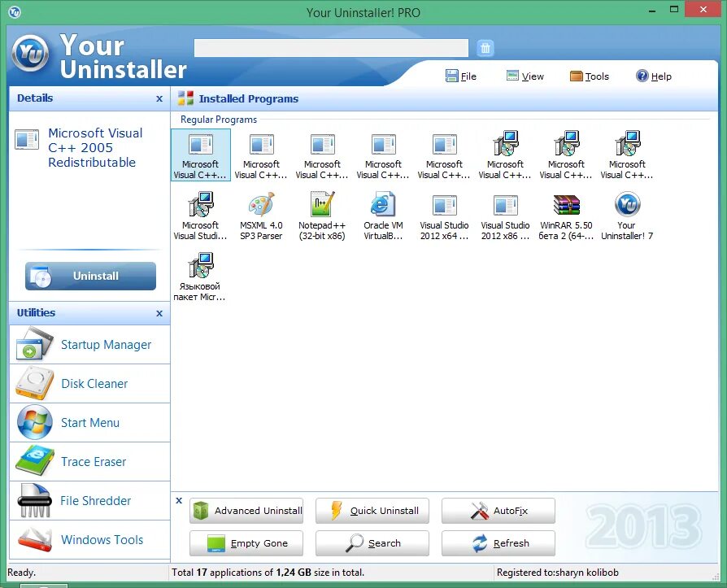Click the 'Registered to:sharyn kolibob' status text
This screenshot has height=588, width=727.
[x=558, y=573]
